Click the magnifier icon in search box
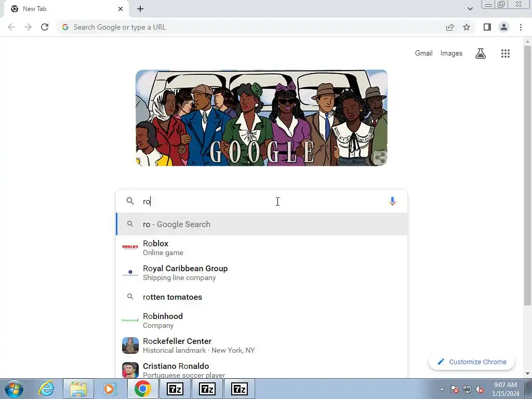 pyautogui.click(x=130, y=201)
